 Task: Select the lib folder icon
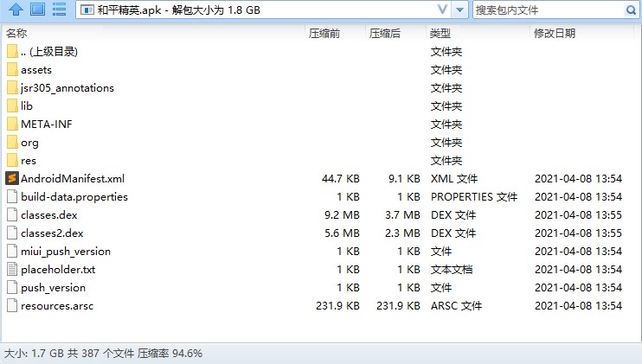click(12, 106)
